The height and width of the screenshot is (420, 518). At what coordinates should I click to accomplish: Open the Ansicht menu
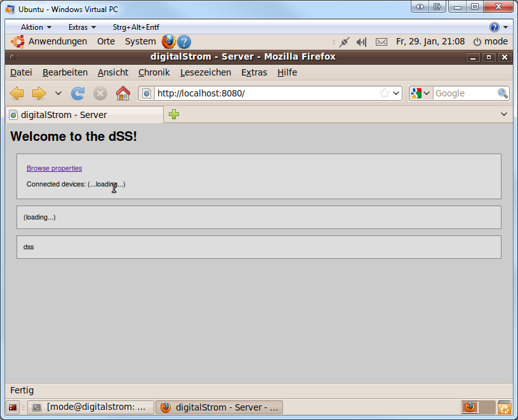pyautogui.click(x=113, y=72)
